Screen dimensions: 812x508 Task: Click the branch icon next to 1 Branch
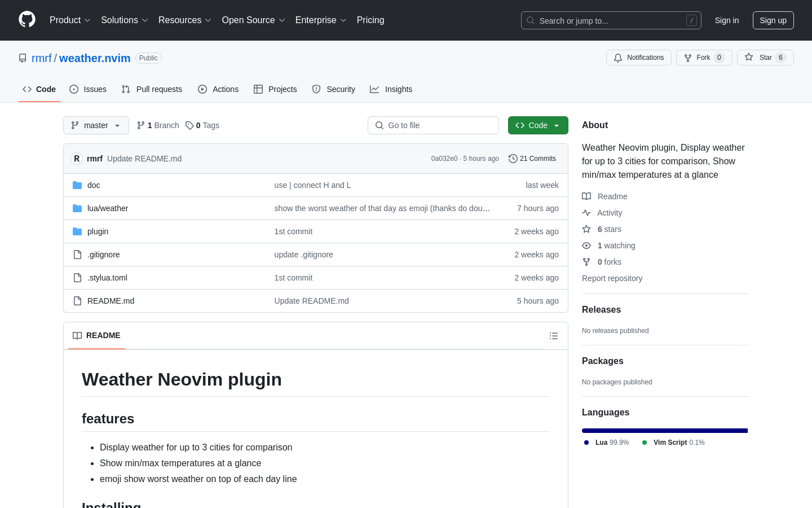141,125
